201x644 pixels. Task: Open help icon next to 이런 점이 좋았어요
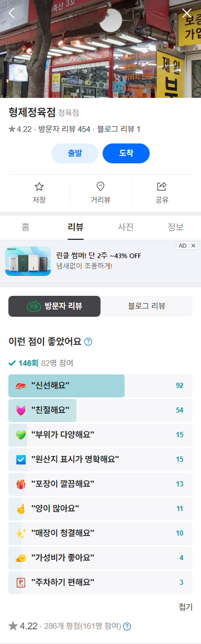point(88,342)
